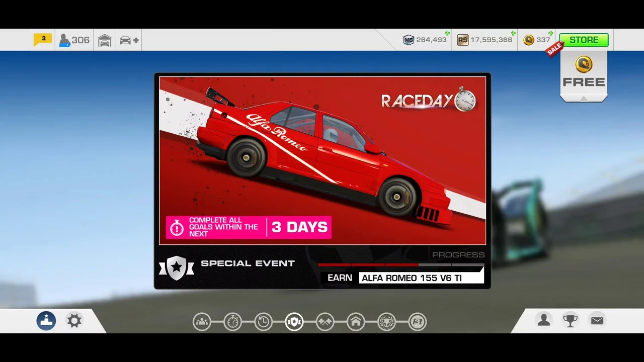
Task: Click the PROGRESS label
Action: (458, 255)
